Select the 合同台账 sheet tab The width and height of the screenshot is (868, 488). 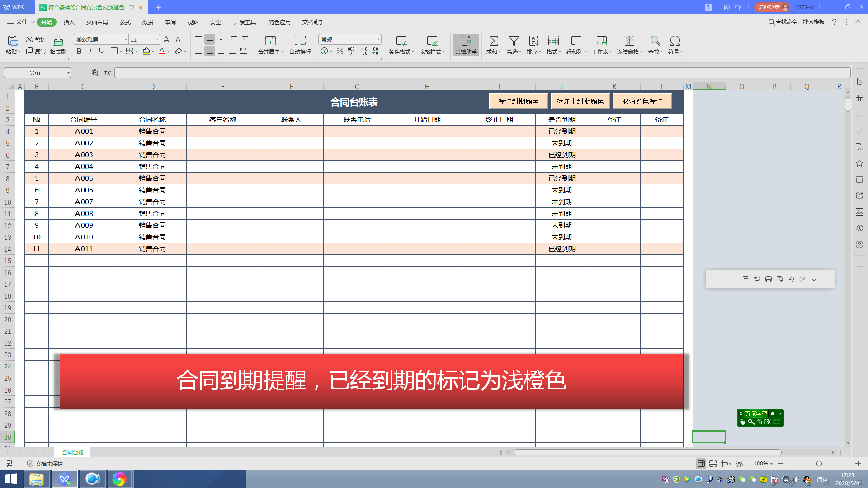(73, 452)
